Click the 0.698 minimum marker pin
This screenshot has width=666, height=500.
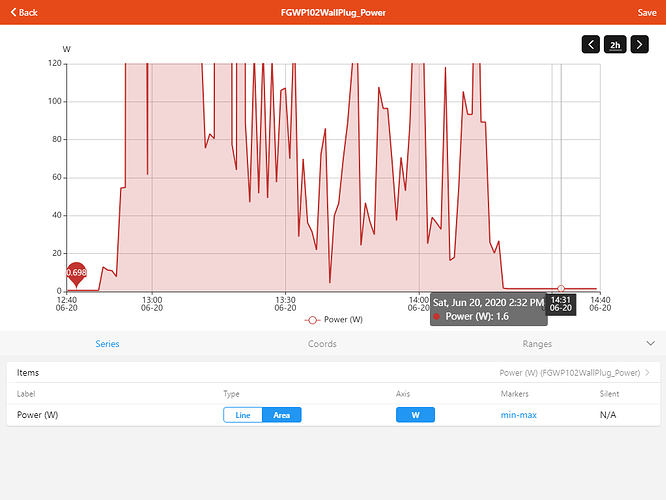(76, 273)
